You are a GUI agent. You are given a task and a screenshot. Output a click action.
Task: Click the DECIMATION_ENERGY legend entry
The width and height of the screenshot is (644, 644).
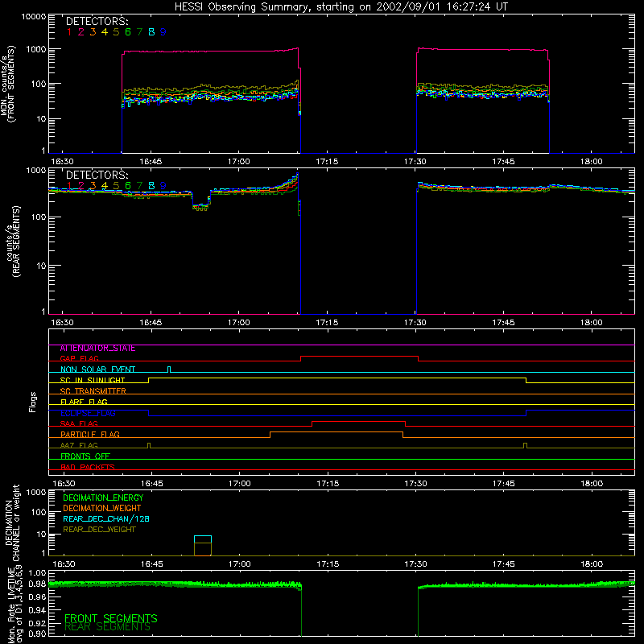tap(103, 497)
